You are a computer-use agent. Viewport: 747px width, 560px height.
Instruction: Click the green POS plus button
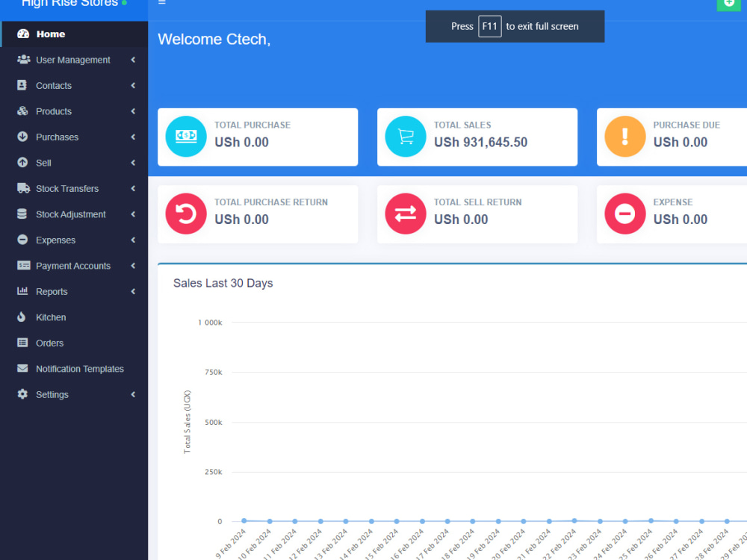point(728,5)
